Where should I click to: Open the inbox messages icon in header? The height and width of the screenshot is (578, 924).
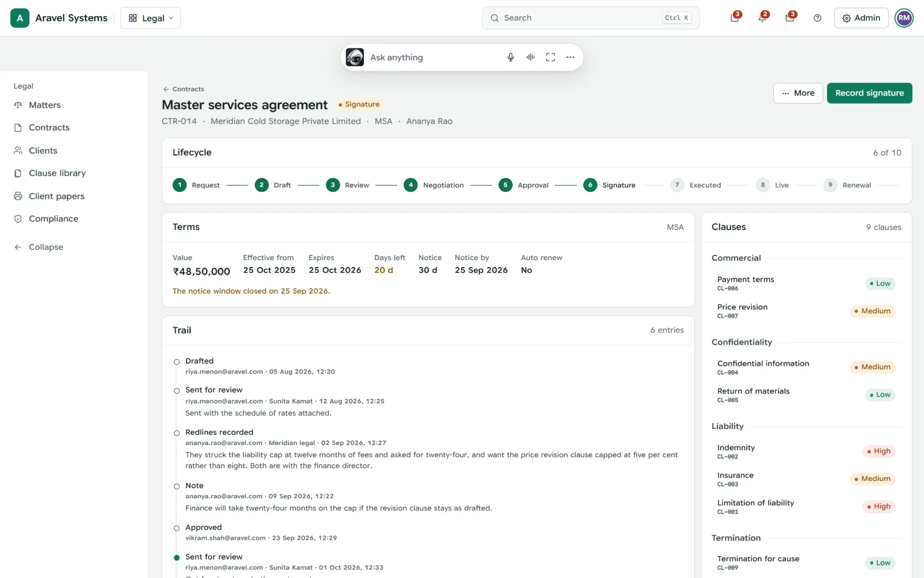790,18
